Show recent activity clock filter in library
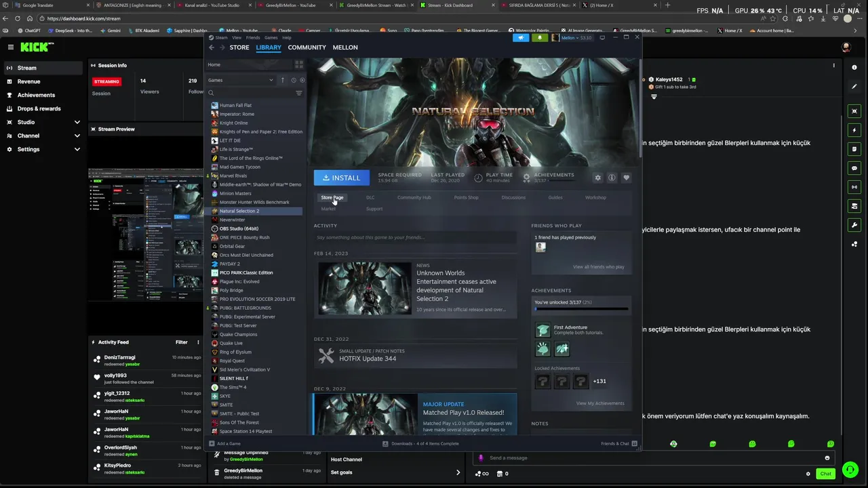Image resolution: width=868 pixels, height=488 pixels. tap(294, 80)
